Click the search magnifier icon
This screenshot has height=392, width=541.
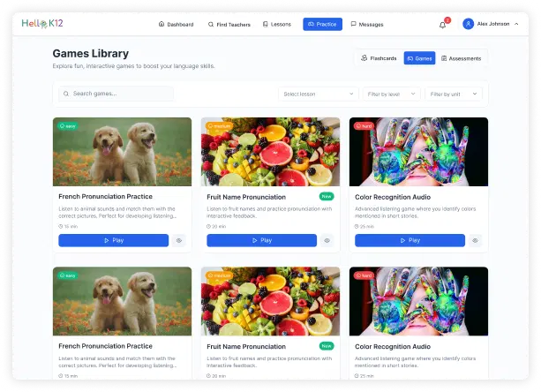(x=66, y=94)
